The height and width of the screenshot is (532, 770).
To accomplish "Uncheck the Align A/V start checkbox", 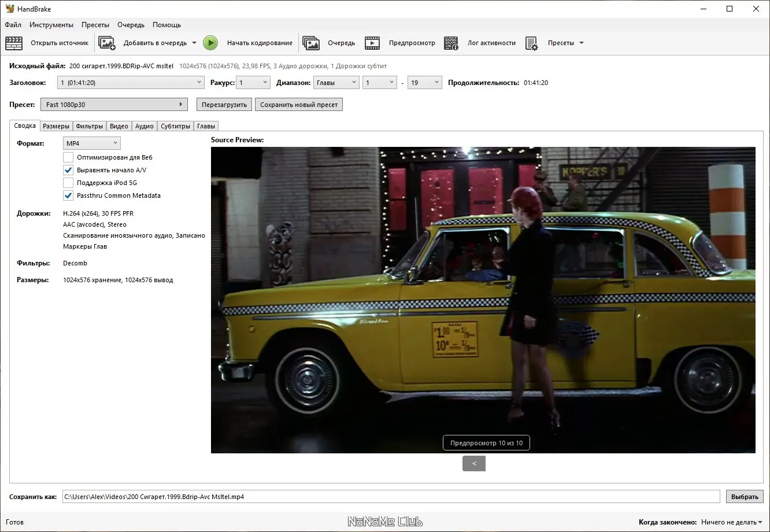I will pyautogui.click(x=68, y=170).
